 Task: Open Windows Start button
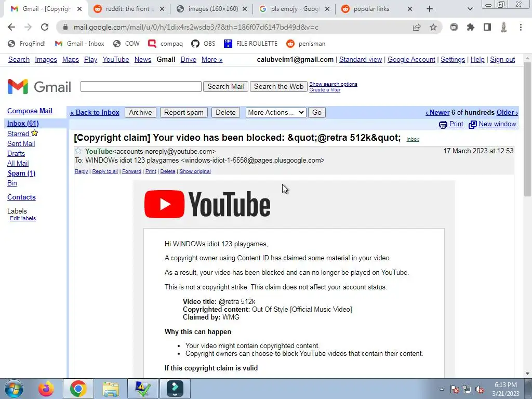(x=14, y=389)
